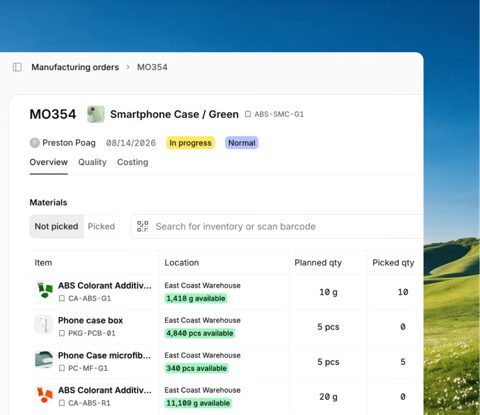480x415 pixels.
Task: Select the 20 g planned quantity
Action: (328, 397)
